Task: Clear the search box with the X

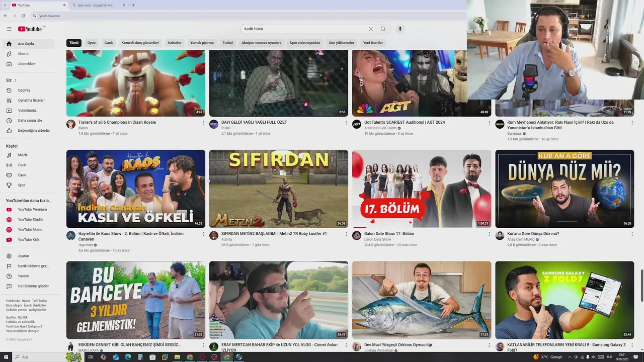Action: [371, 29]
